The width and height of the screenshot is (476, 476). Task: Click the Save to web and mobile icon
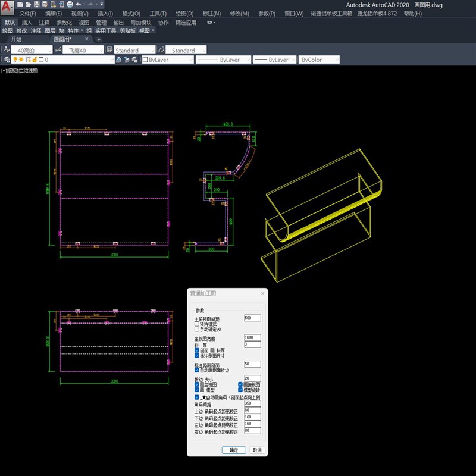61,5
